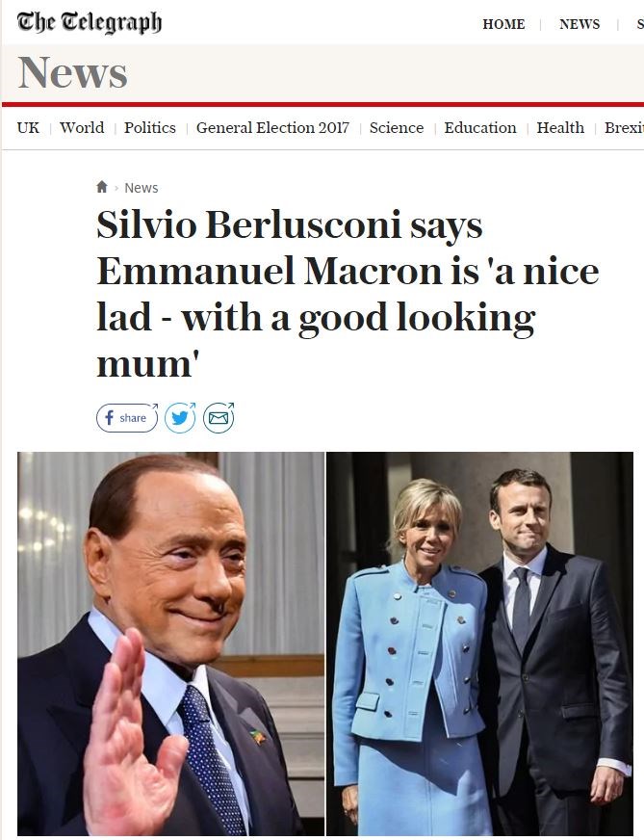Open the HOME top menu item

click(503, 24)
